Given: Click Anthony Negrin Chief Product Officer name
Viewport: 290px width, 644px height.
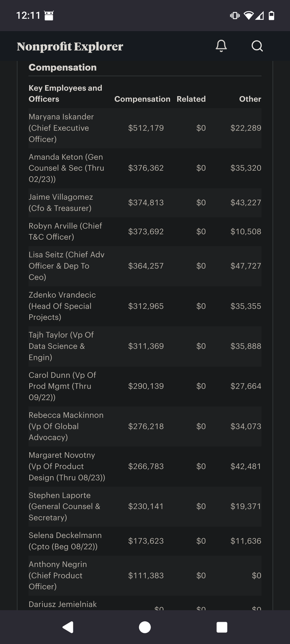Looking at the screenshot, I should 58,575.
